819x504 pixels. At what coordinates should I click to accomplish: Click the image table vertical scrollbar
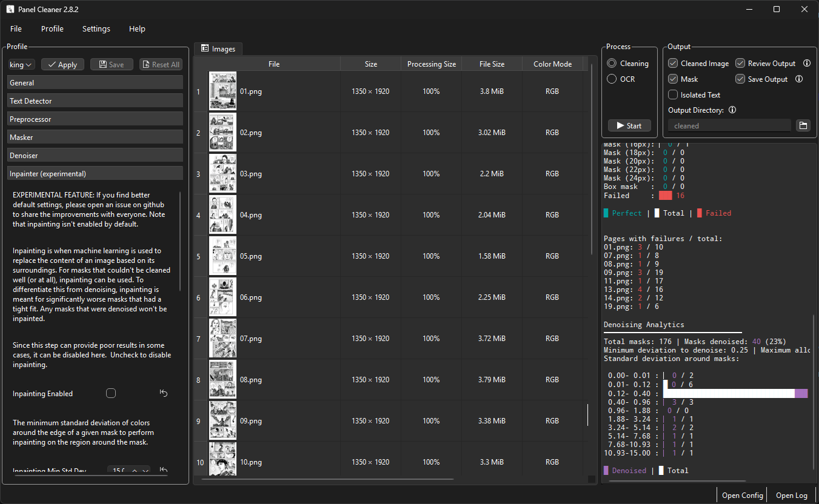pyautogui.click(x=593, y=164)
